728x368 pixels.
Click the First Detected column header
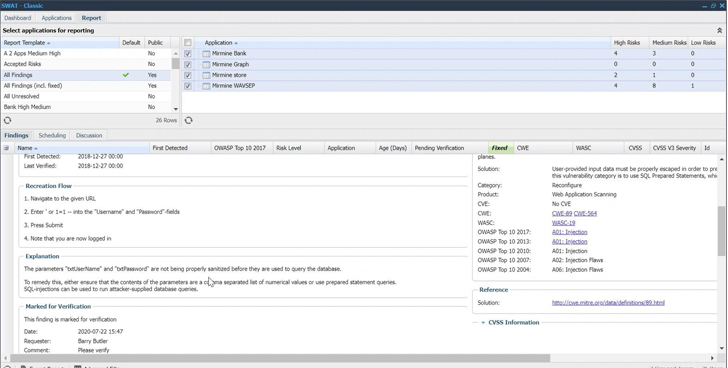coord(180,148)
